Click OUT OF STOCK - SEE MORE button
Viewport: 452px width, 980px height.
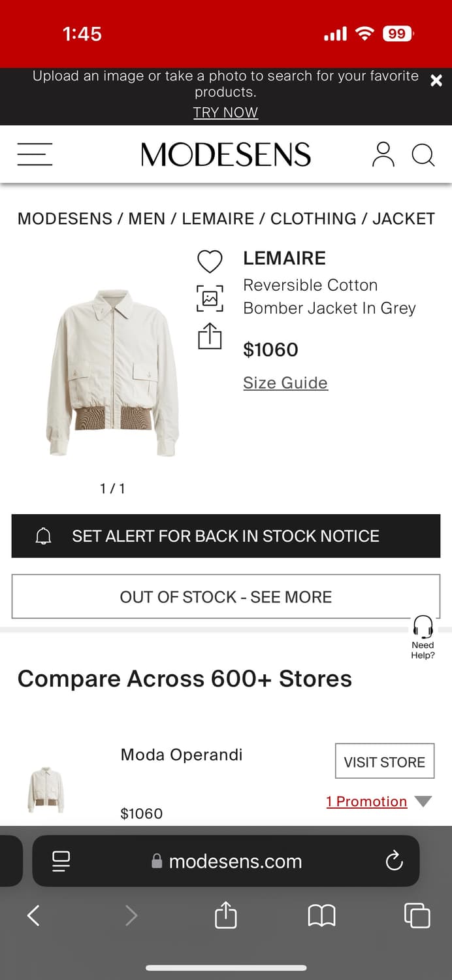click(x=226, y=596)
